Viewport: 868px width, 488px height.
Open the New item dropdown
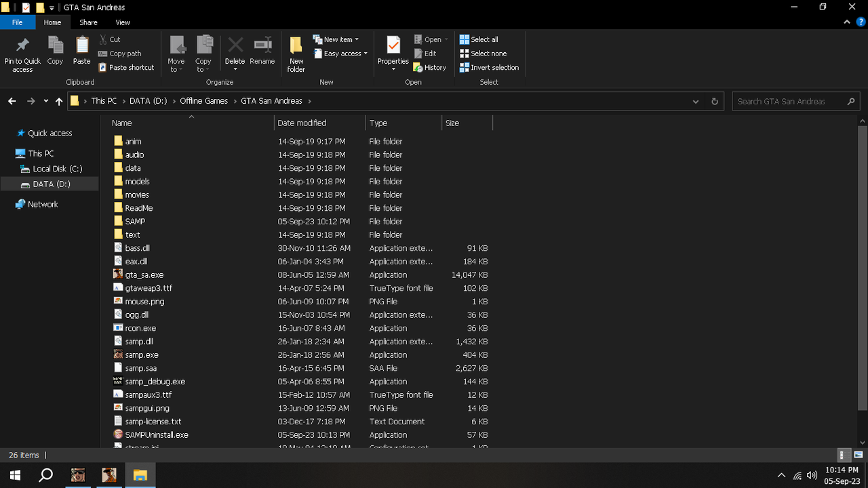click(336, 39)
